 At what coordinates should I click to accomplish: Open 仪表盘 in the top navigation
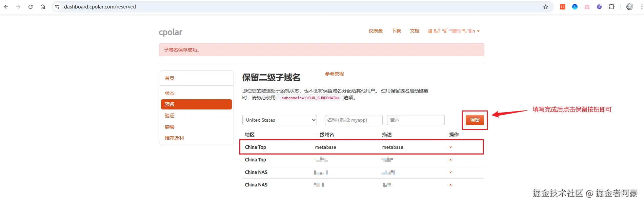(x=376, y=31)
